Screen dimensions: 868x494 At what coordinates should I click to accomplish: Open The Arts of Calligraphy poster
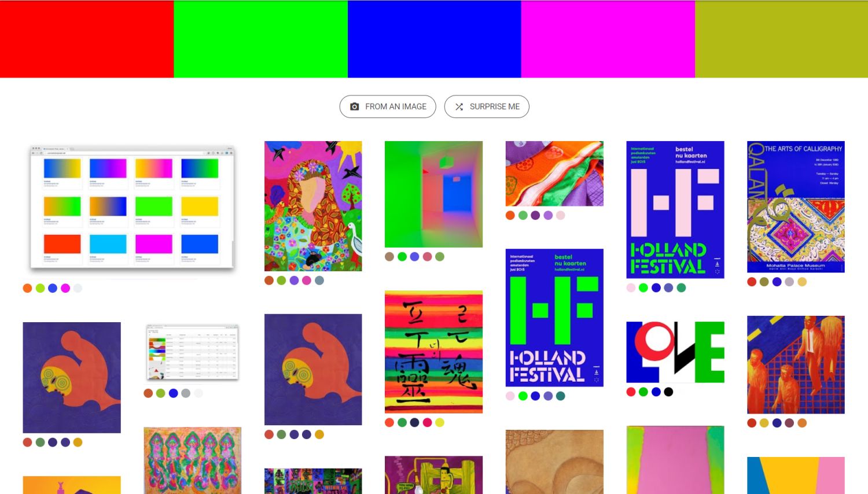pos(796,207)
